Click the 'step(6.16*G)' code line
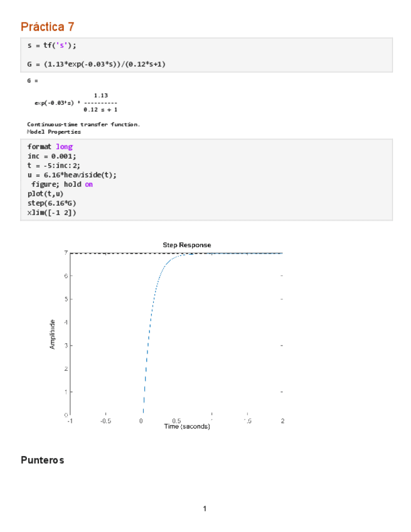The image size is (411, 532). 52,203
